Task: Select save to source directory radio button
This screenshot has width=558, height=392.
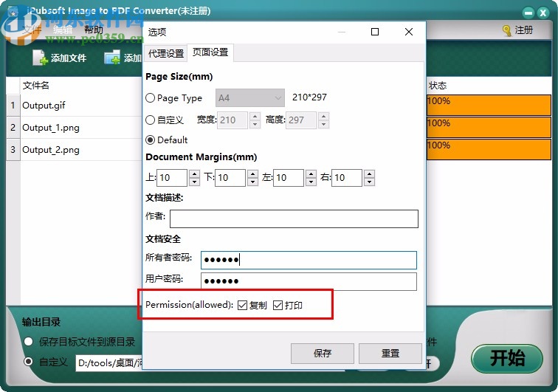Action: 29,342
